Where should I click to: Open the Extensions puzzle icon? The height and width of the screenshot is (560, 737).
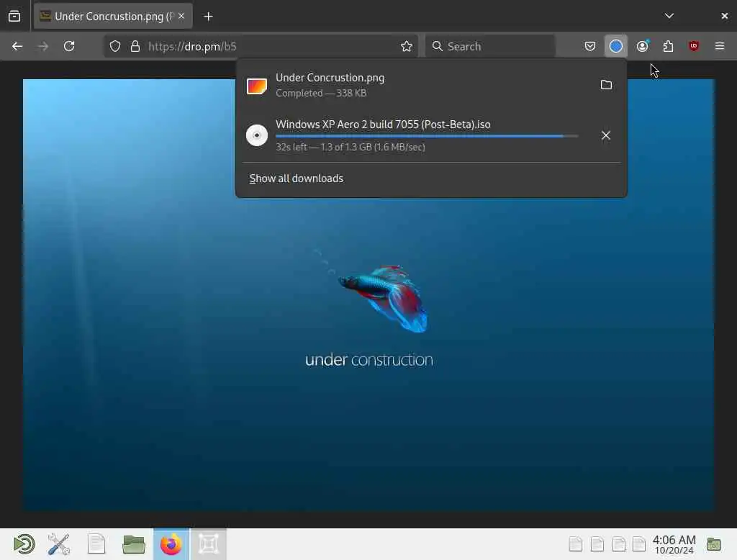(668, 46)
